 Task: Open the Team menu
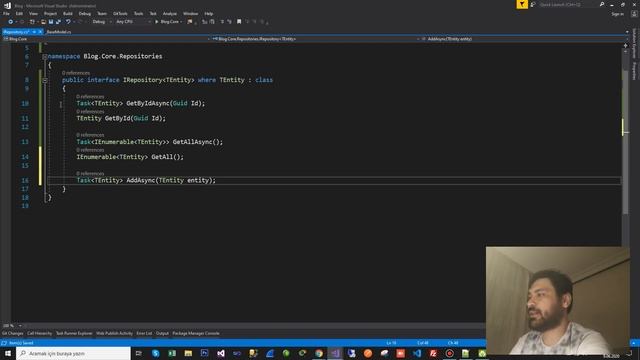pyautogui.click(x=102, y=13)
